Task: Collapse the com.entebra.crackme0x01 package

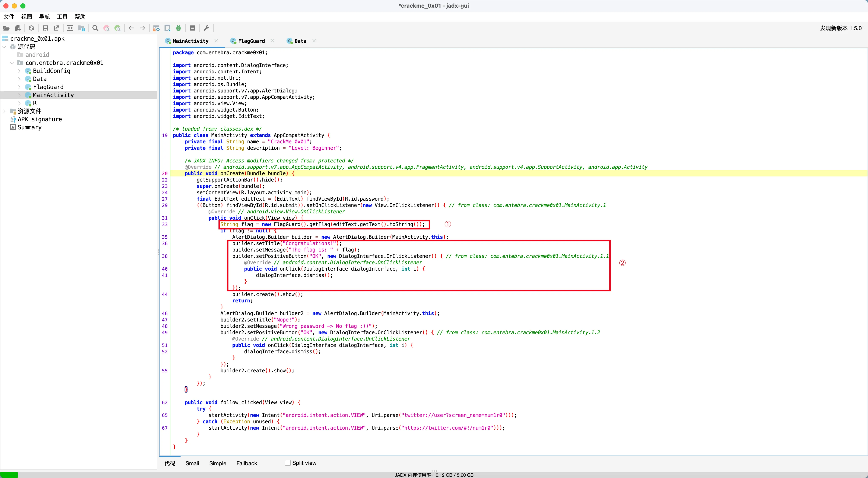Action: coord(12,63)
